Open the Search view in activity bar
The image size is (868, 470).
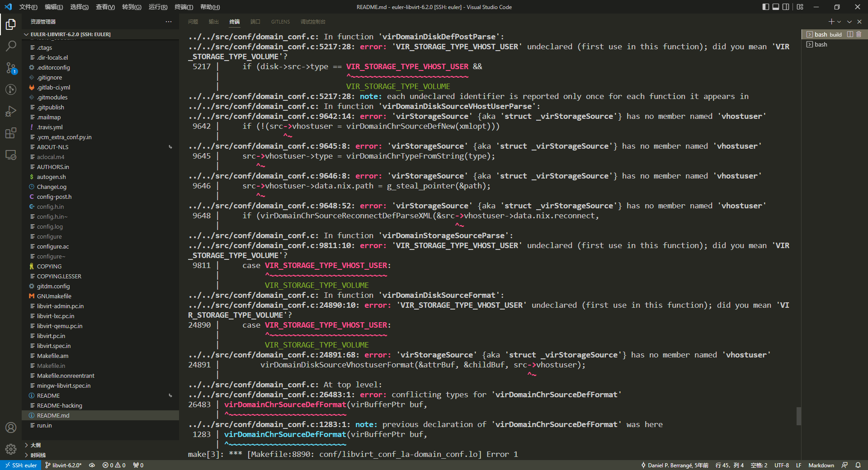pyautogui.click(x=11, y=46)
